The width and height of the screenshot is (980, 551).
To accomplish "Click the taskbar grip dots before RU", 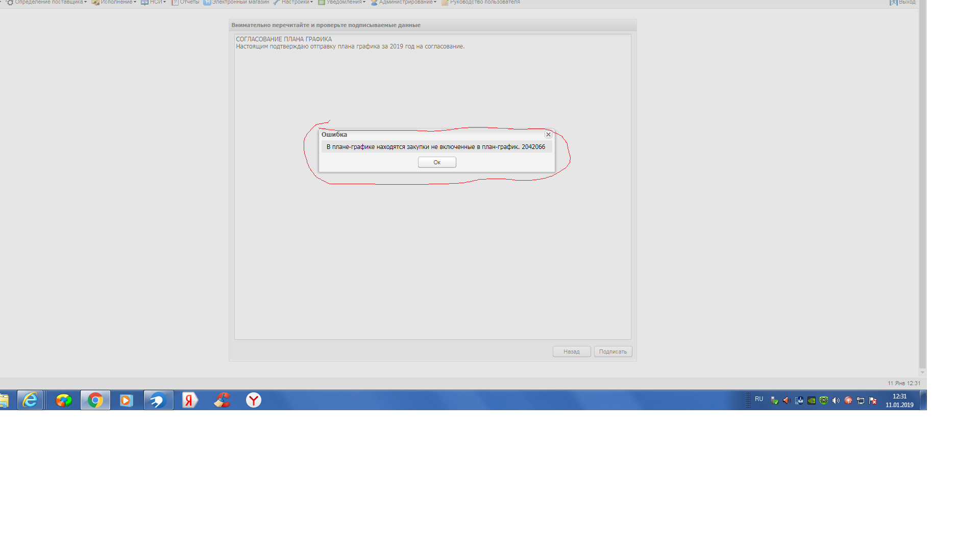I will click(748, 400).
